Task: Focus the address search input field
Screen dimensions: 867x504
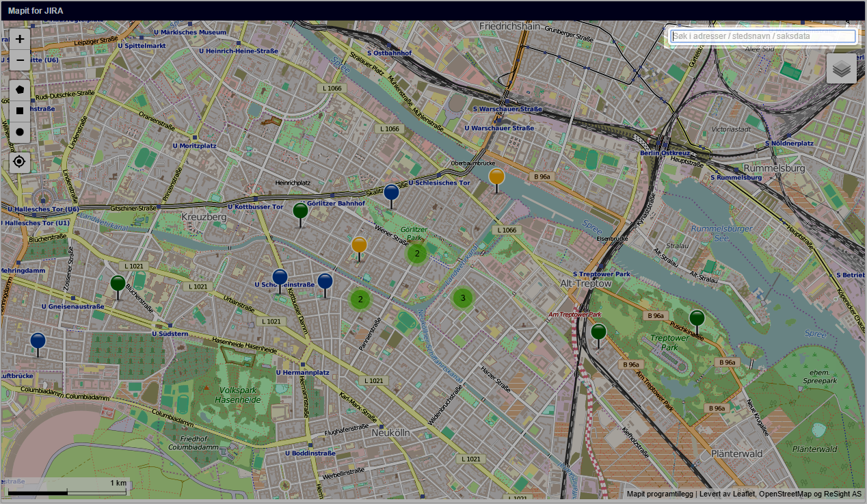Action: (x=762, y=36)
